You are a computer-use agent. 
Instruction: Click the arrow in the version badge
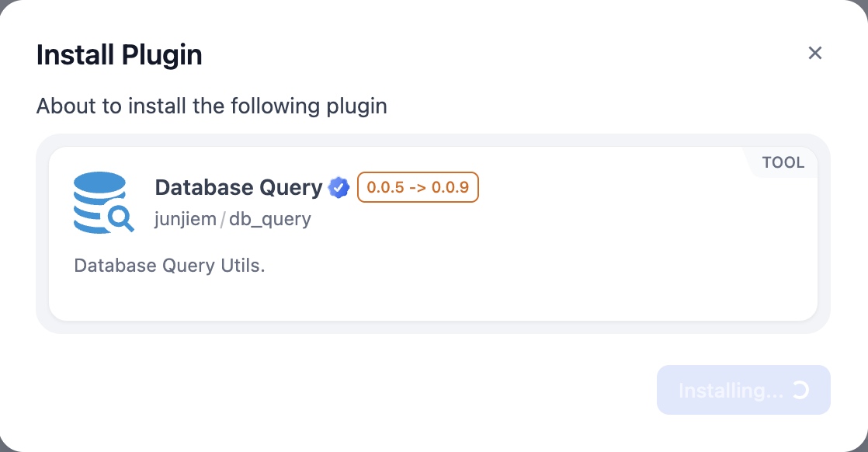point(418,188)
